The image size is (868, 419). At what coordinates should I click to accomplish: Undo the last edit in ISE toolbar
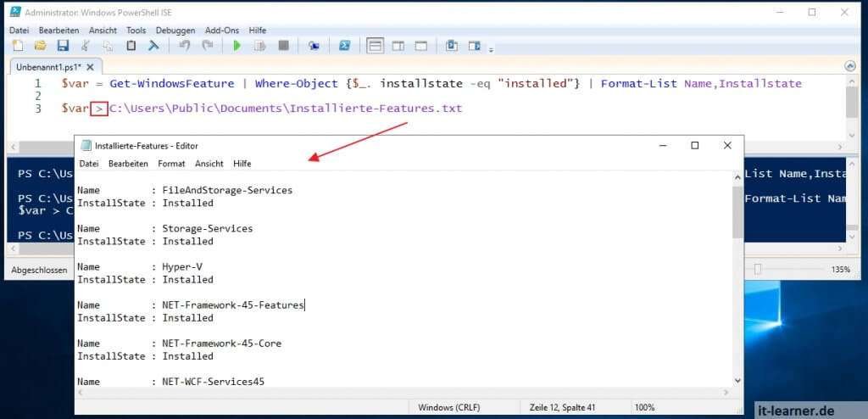[184, 46]
